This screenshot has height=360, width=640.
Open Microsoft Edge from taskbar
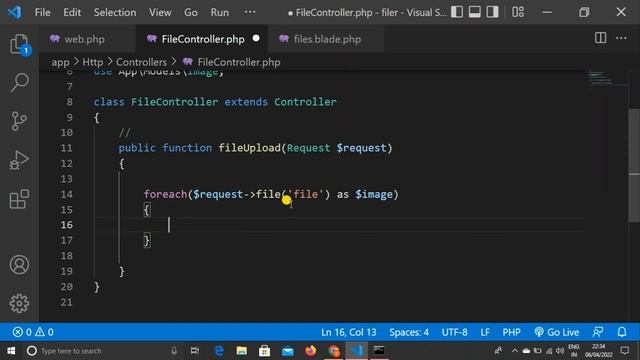click(x=219, y=351)
